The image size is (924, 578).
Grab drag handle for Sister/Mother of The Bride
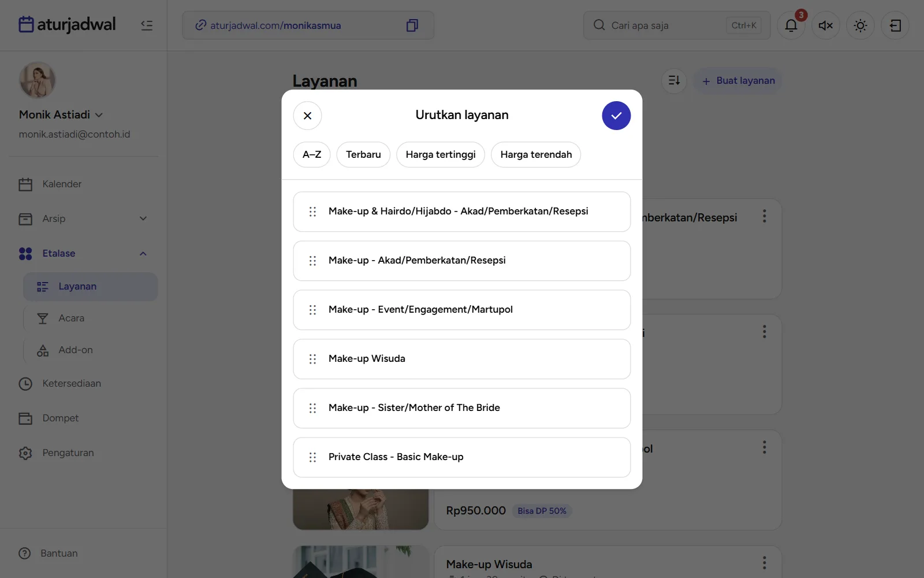[312, 408]
